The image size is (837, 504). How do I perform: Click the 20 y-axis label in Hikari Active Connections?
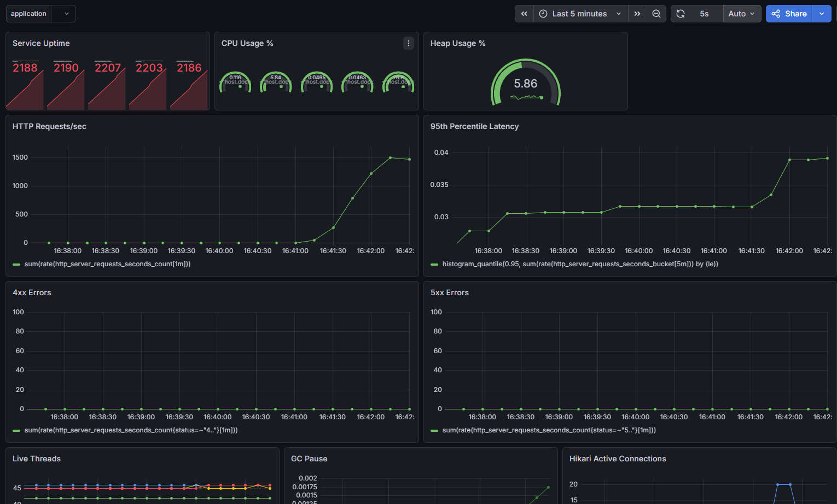click(x=573, y=484)
